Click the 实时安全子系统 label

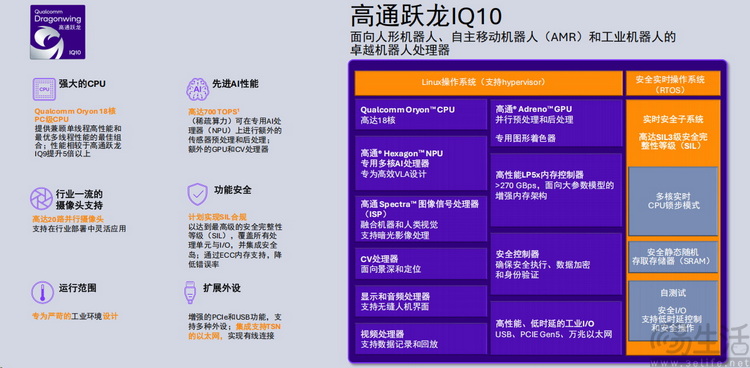point(673,120)
